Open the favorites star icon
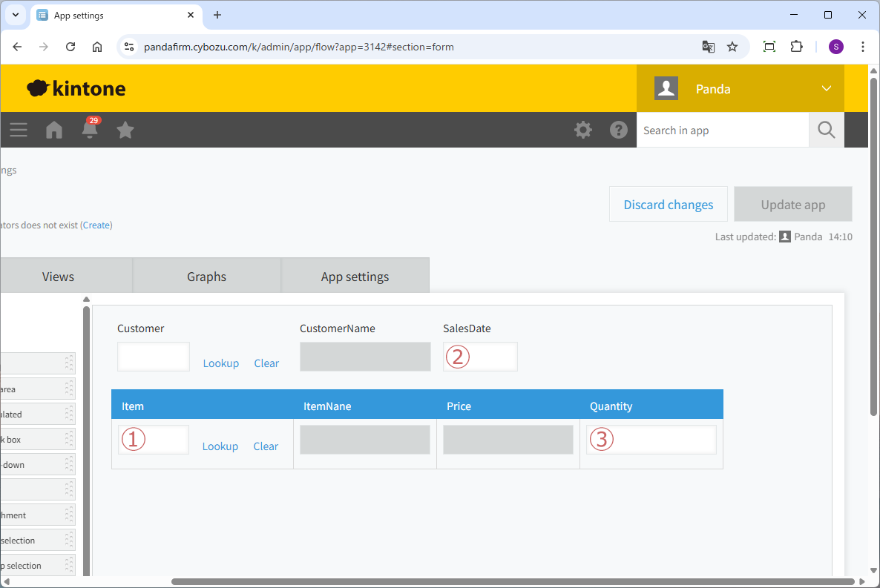Image resolution: width=880 pixels, height=588 pixels. pyautogui.click(x=125, y=131)
